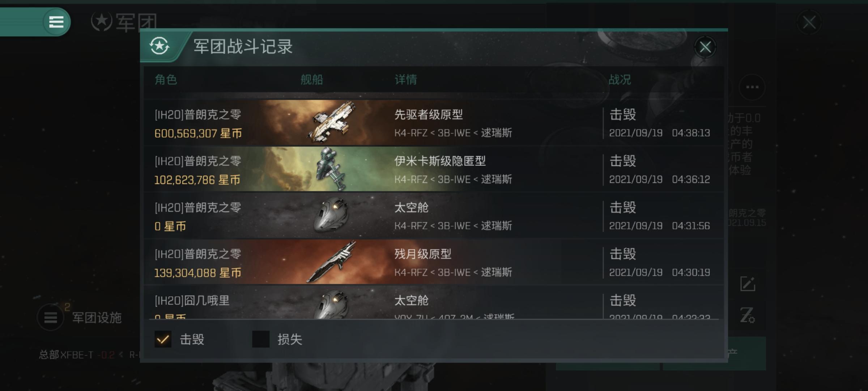Screen dimensions: 868x391
Task: Click the 军团设施 list icon
Action: [x=51, y=318]
